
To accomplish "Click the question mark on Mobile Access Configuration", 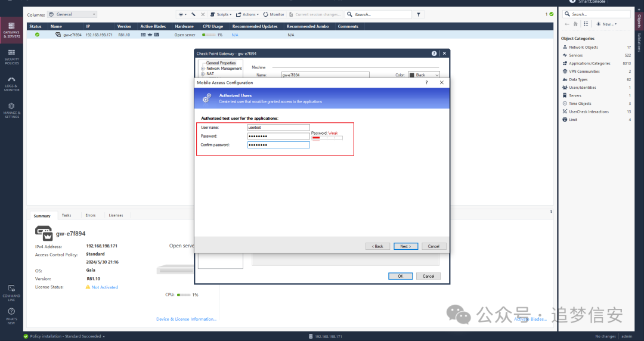I will [427, 83].
